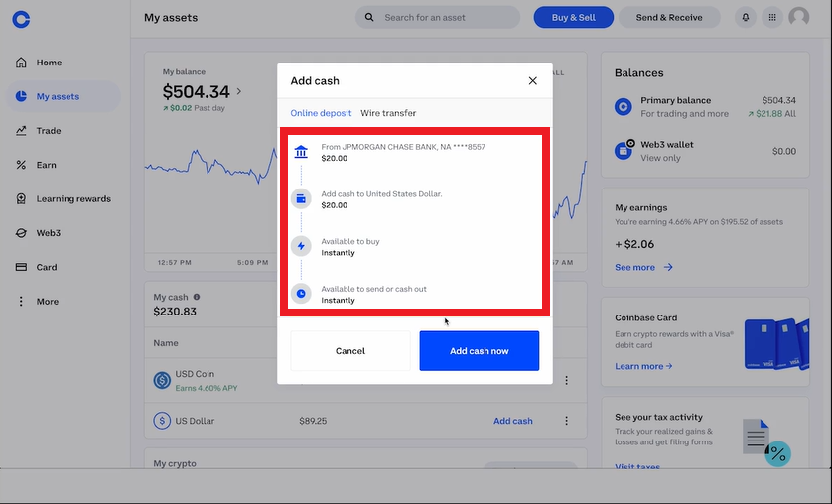Click the $89.25 US Dollar balance
Image resolution: width=832 pixels, height=504 pixels.
point(313,421)
